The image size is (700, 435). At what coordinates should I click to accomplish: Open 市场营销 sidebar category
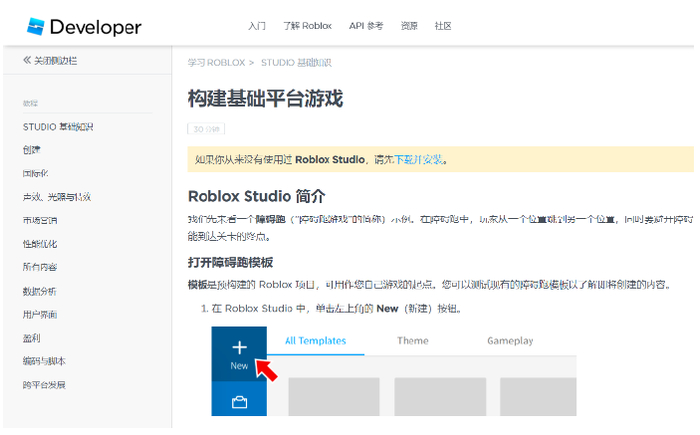click(x=40, y=220)
